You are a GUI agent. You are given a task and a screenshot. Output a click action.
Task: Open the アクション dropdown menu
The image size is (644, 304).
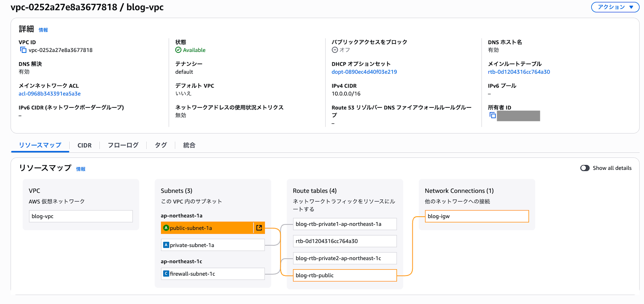tap(615, 7)
